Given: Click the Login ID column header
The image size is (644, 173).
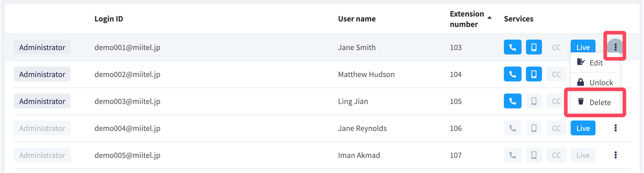Looking at the screenshot, I should point(109,19).
